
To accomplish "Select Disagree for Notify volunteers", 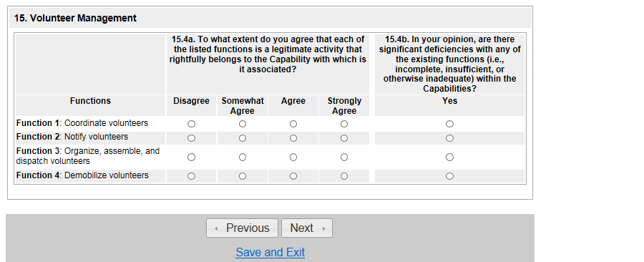I will [x=191, y=138].
